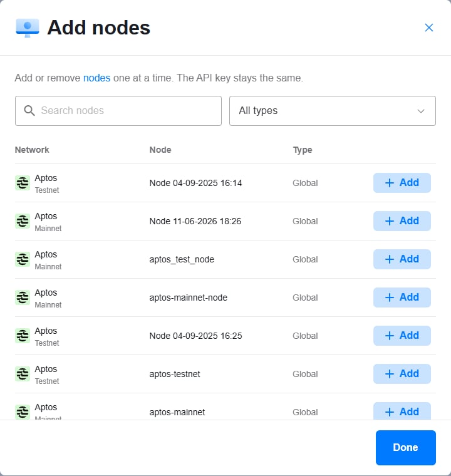This screenshot has height=476, width=451.
Task: Click the Aptos icon beside aptos-mainnet-node
Action: pos(23,297)
